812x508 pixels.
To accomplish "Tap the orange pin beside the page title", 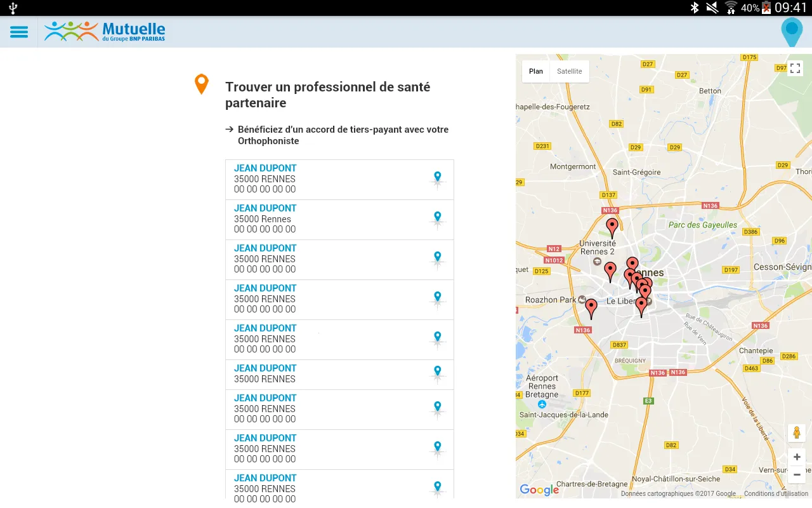I will pos(201,84).
